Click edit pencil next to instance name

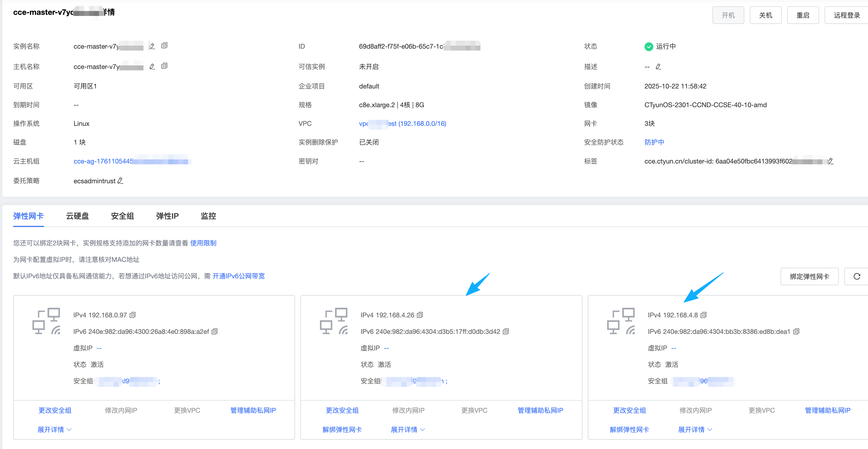(152, 46)
